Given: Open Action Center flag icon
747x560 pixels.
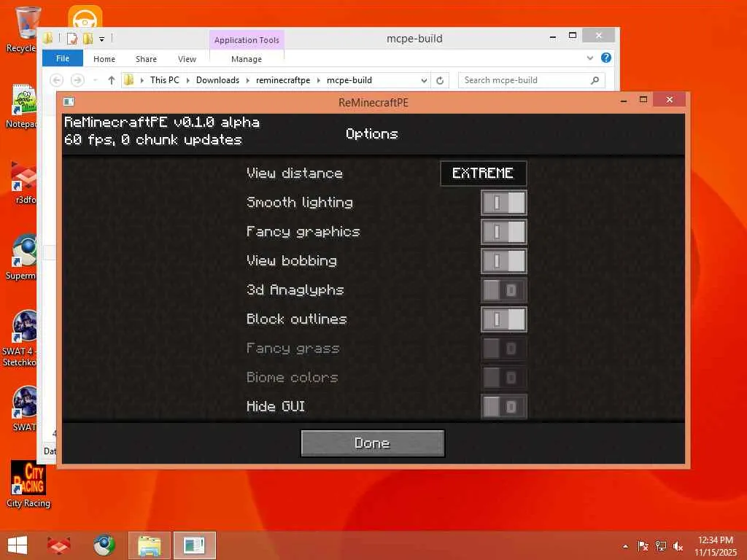Looking at the screenshot, I should point(643,546).
